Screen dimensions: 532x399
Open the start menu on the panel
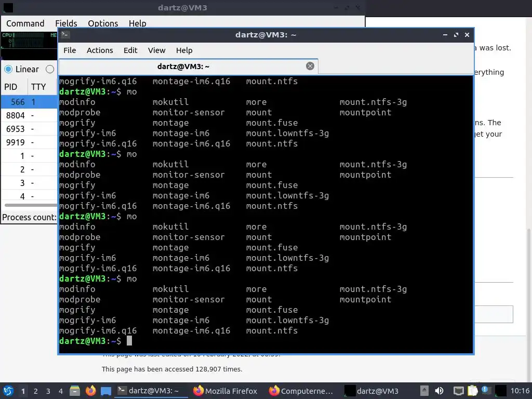8,391
